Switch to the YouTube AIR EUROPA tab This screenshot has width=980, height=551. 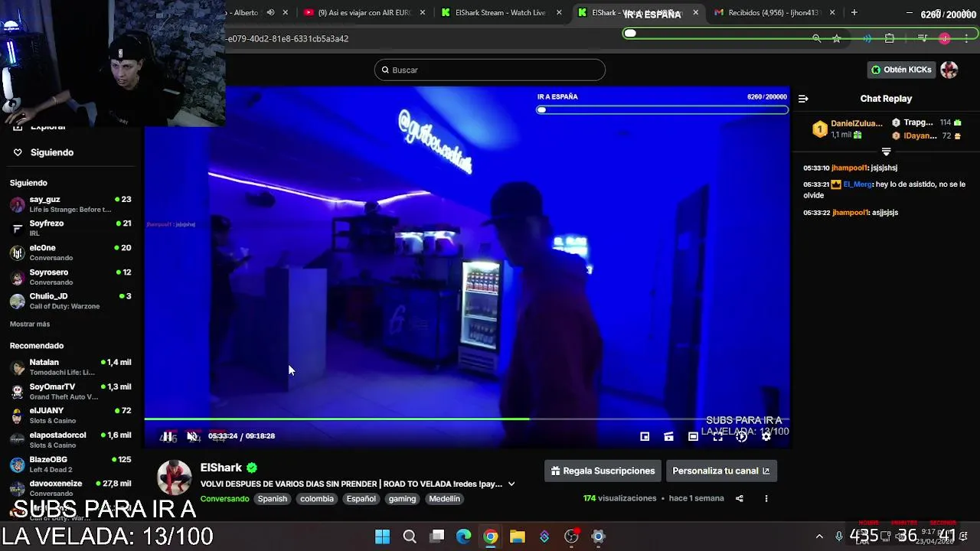[x=364, y=12]
